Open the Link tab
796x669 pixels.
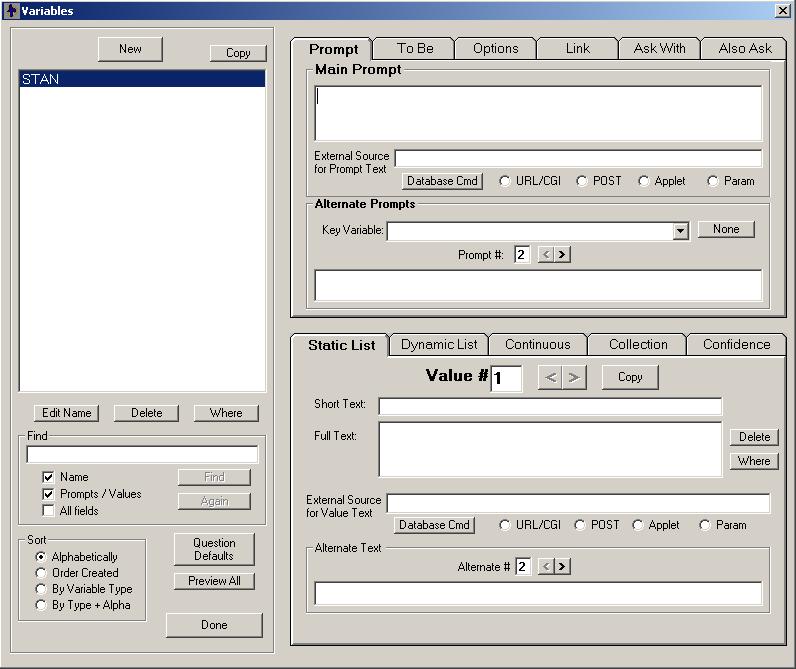point(578,49)
